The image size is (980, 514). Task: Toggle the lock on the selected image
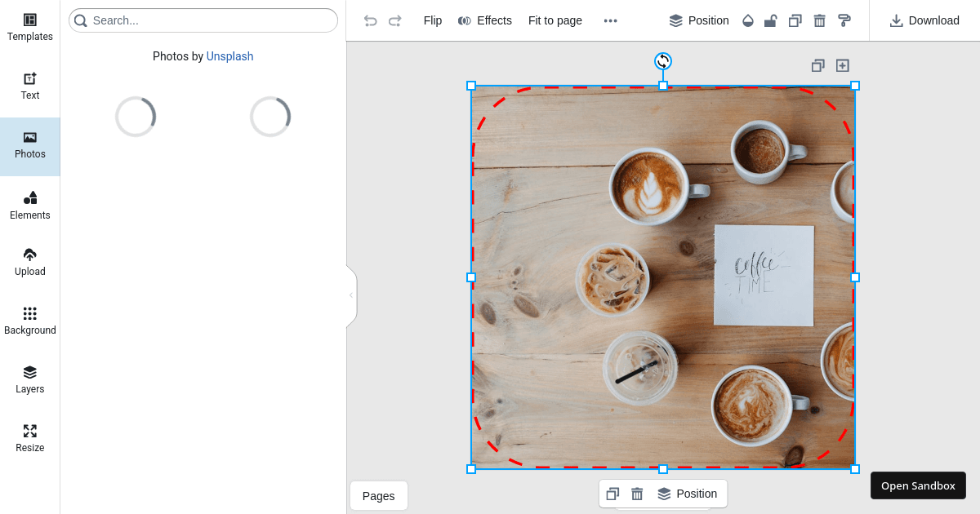pos(771,20)
